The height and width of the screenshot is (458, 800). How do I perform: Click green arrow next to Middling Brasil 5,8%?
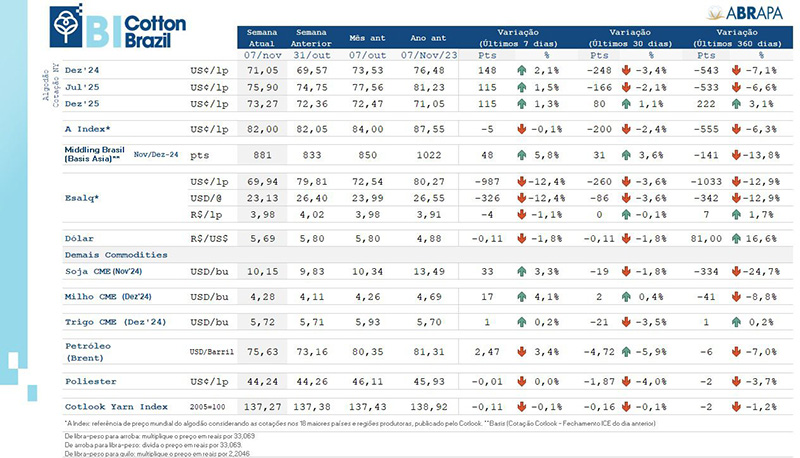[x=521, y=155]
